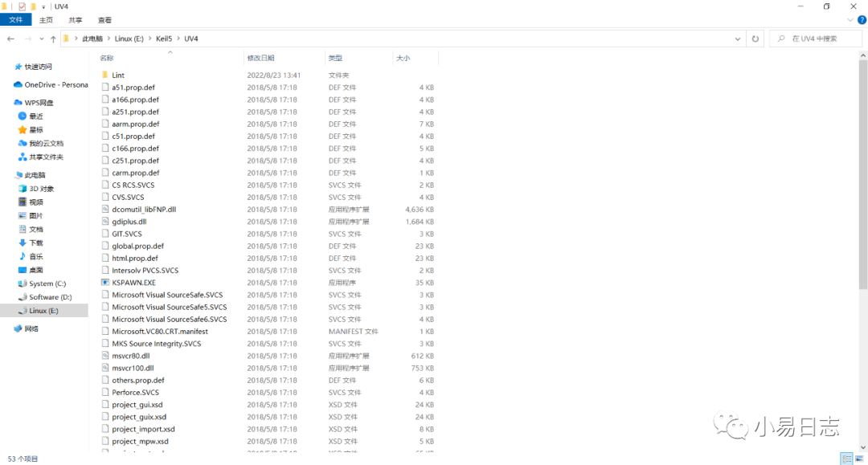Click the Refresh icon beside address bar
Screen dimensions: 868x465
755,39
